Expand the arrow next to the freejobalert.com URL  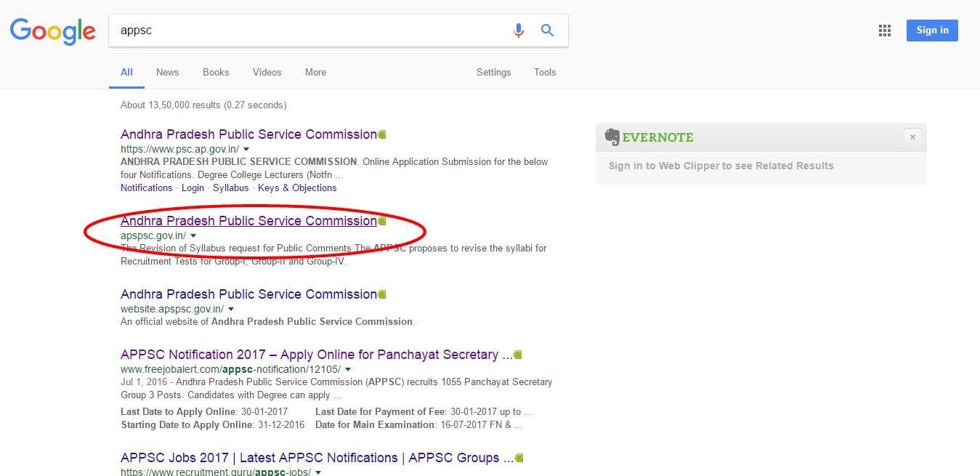[348, 369]
